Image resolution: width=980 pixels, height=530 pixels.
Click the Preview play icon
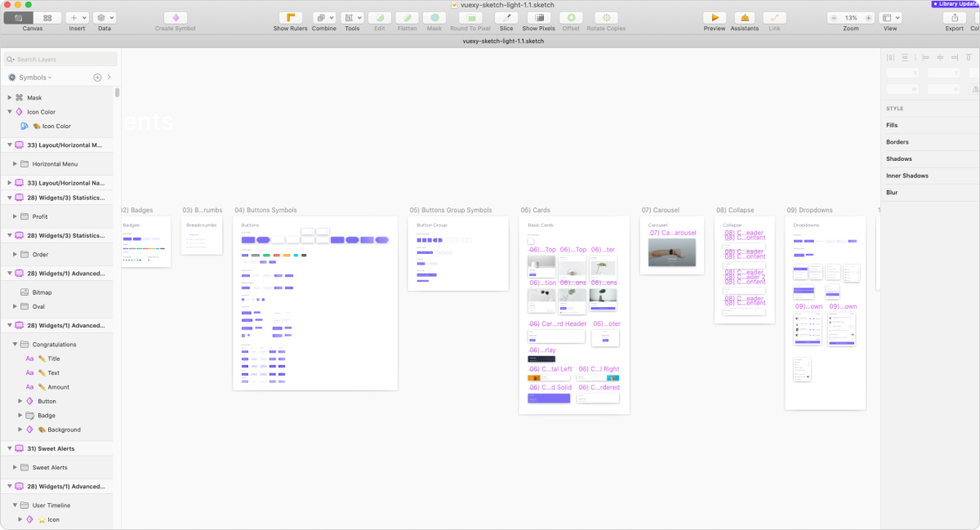pyautogui.click(x=715, y=17)
